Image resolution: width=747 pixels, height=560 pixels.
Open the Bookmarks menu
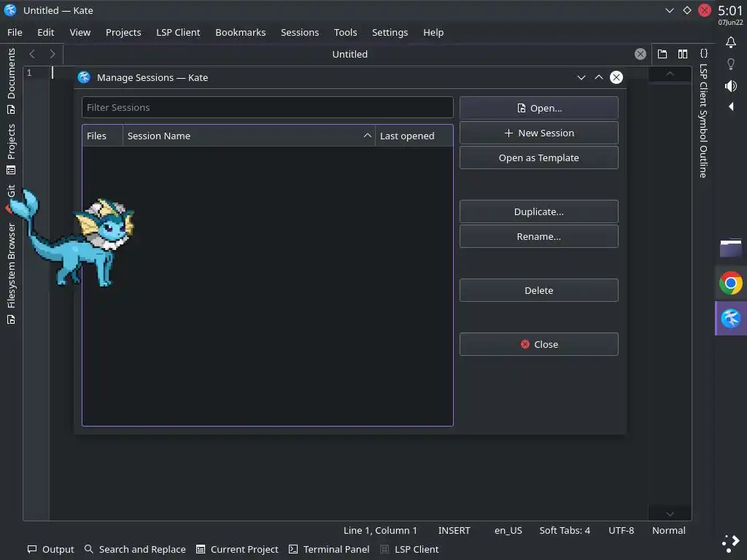click(241, 32)
